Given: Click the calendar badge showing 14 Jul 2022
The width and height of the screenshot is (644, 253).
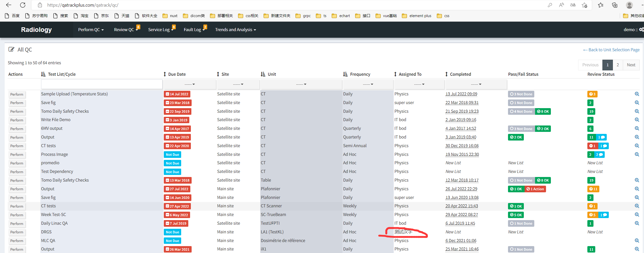Looking at the screenshot, I should pos(177,94).
